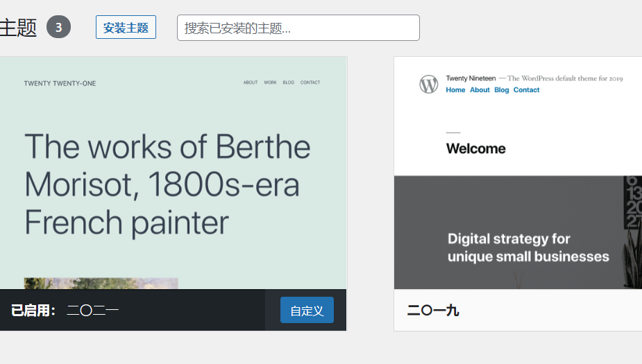Click Home link in Twenty Nineteen preview
This screenshot has width=642, height=364.
(455, 90)
